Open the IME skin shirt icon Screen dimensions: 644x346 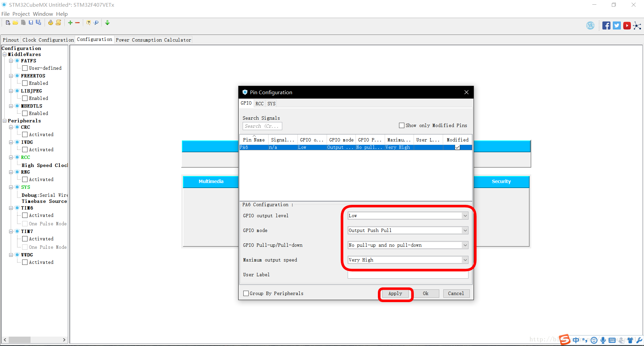[630, 340]
